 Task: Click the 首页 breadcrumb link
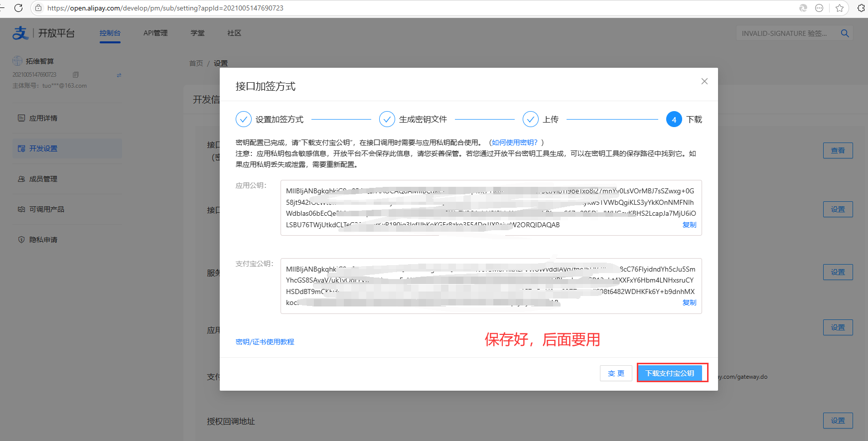[x=196, y=63]
